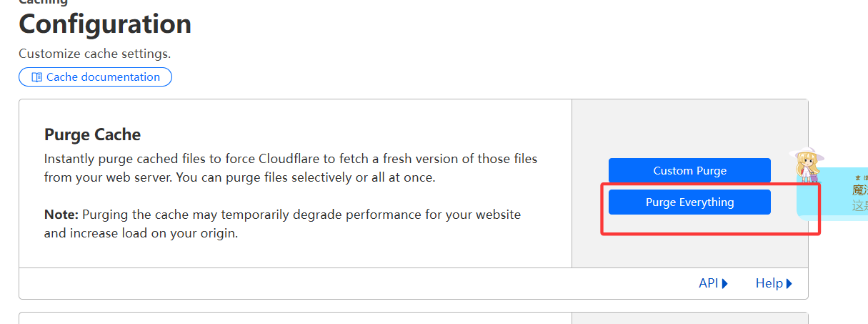Click the cyan speech bubble widget
The width and height of the screenshot is (868, 324).
click(x=833, y=192)
